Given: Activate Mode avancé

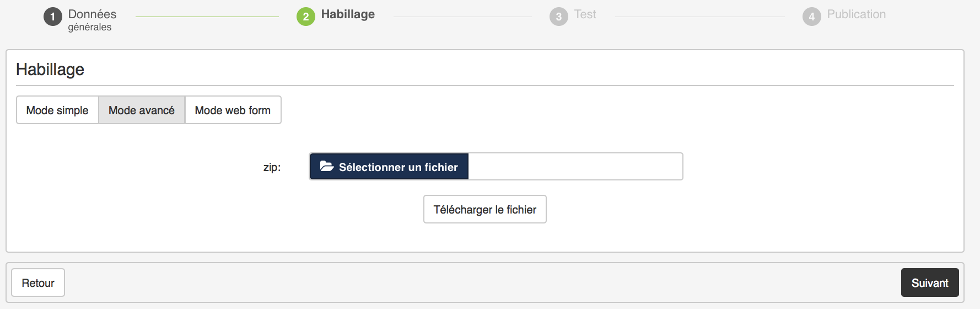Looking at the screenshot, I should (x=142, y=110).
